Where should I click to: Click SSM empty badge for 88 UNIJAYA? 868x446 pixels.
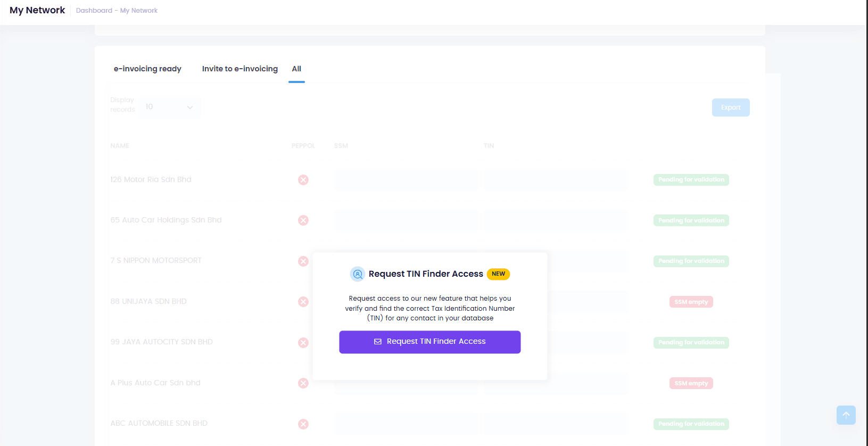point(691,302)
